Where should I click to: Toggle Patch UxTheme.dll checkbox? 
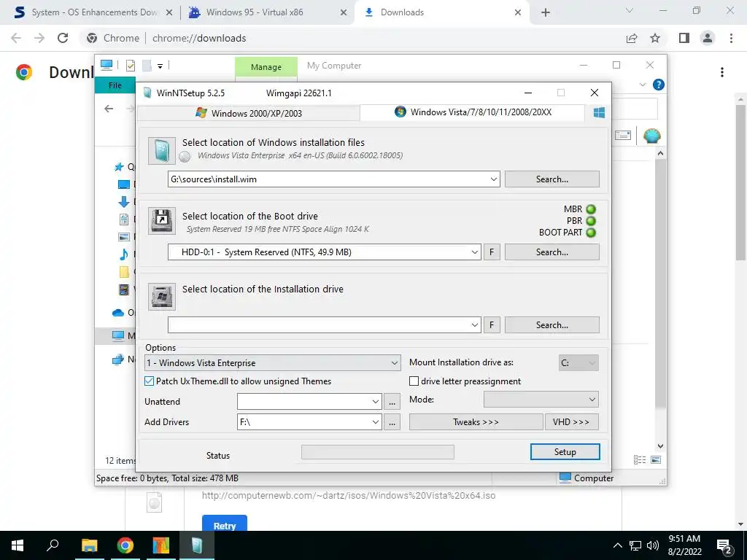pos(149,381)
